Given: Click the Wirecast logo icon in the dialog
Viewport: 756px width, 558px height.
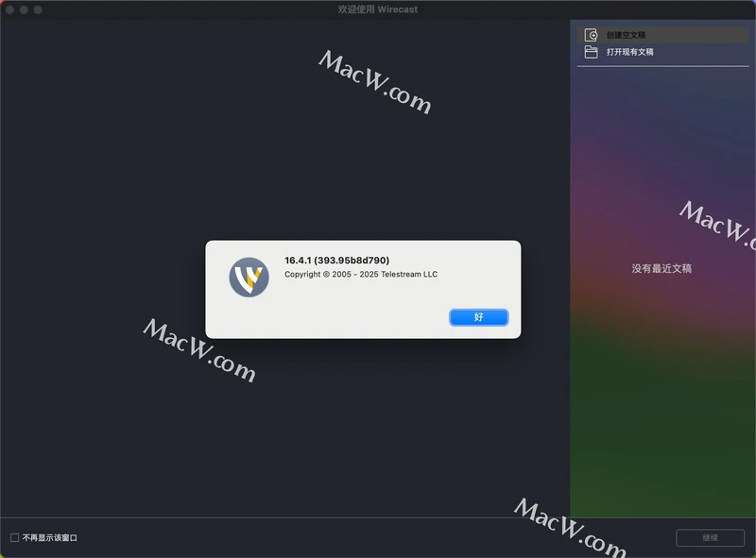Looking at the screenshot, I should [249, 277].
